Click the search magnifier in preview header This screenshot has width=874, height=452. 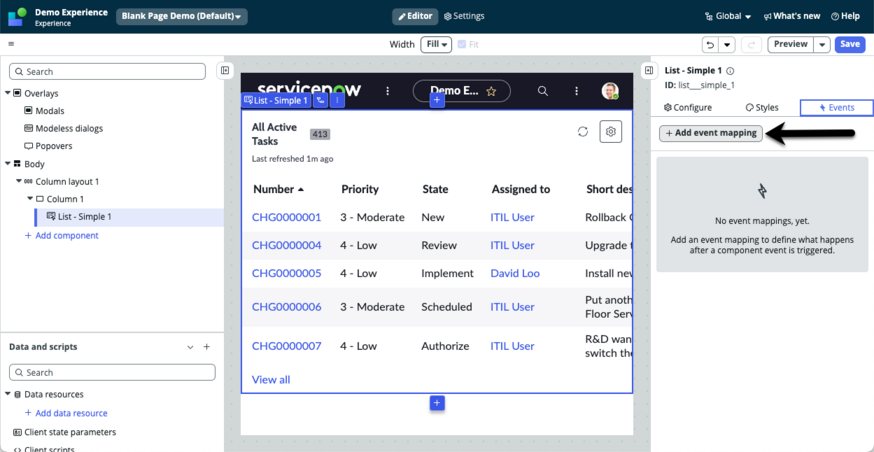(x=542, y=91)
